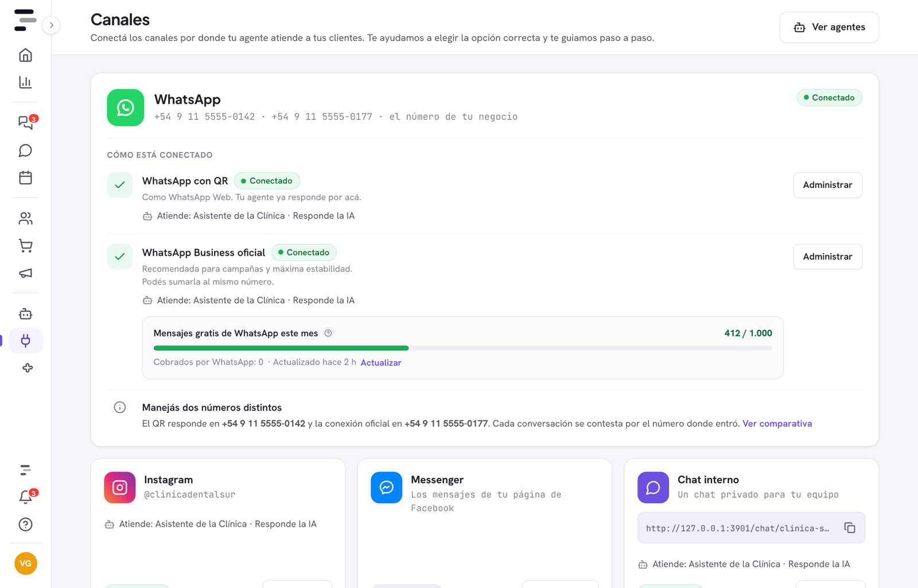Click the Instagram logo icon

(x=119, y=488)
